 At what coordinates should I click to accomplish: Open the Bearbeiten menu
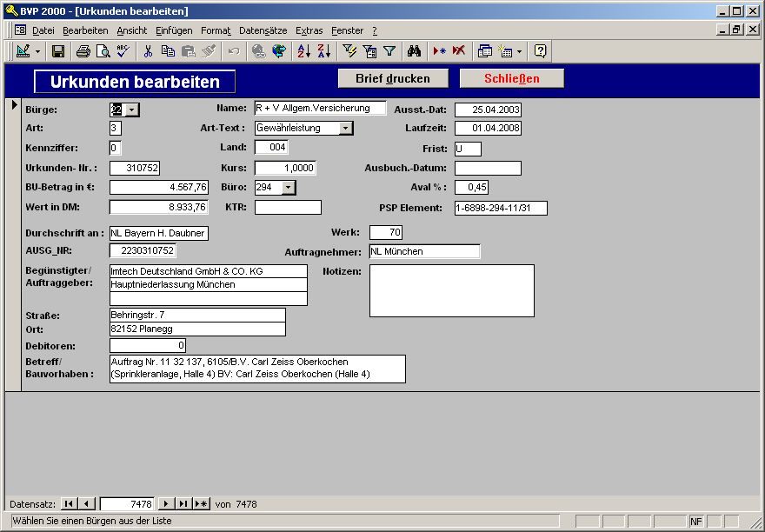[85, 30]
